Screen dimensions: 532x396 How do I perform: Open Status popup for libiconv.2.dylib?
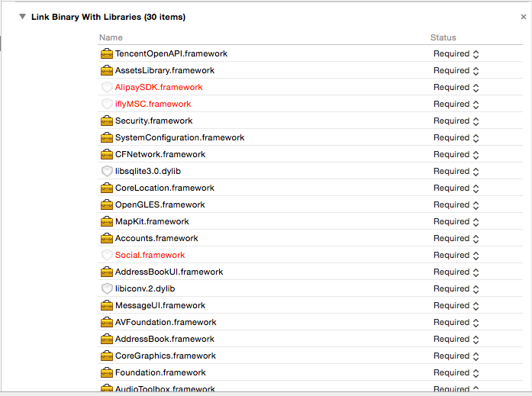pos(456,289)
